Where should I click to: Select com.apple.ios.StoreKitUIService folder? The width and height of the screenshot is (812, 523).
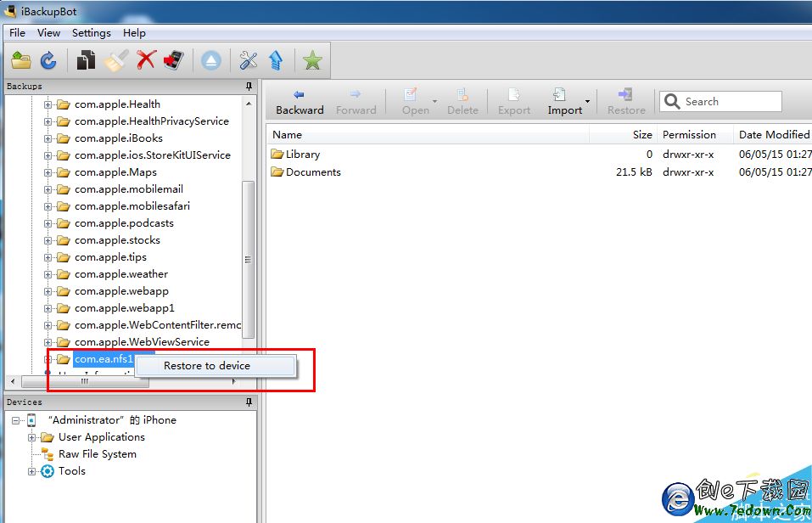pyautogui.click(x=152, y=155)
